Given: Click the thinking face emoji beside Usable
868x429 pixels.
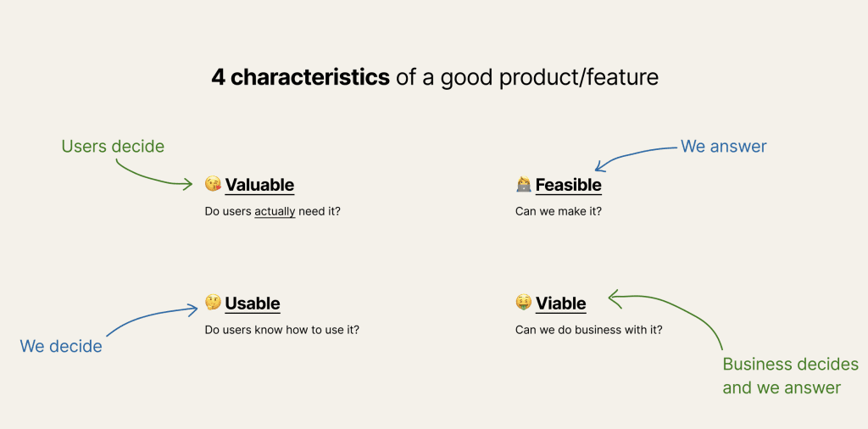Looking at the screenshot, I should pos(213,302).
